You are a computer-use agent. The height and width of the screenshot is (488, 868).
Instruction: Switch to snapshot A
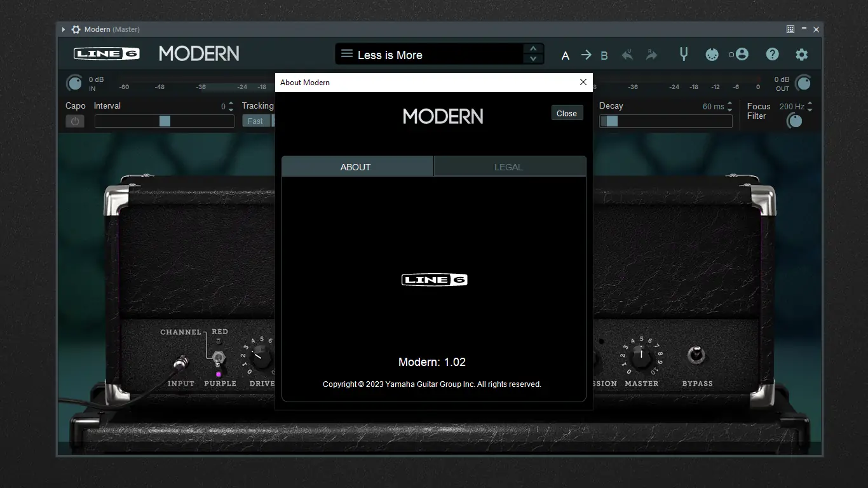click(566, 55)
